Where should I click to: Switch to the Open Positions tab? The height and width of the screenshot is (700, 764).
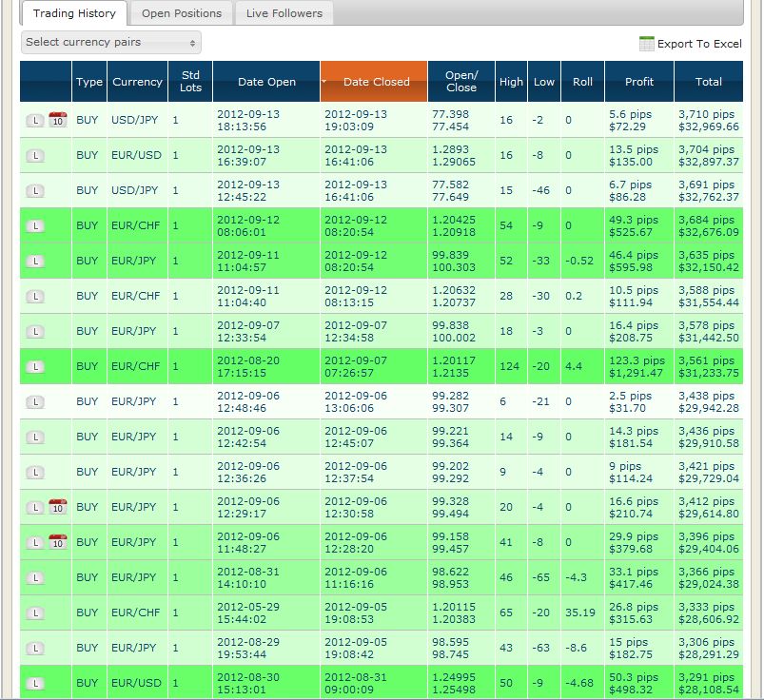tap(182, 13)
